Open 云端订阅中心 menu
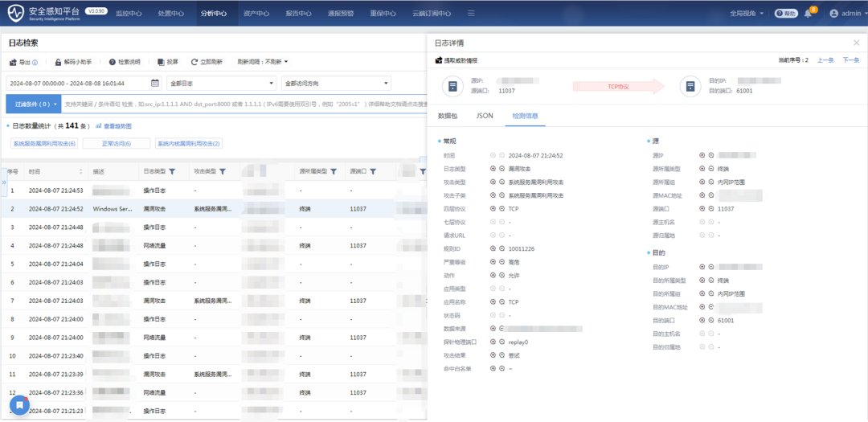The height and width of the screenshot is (422, 868). [x=432, y=14]
